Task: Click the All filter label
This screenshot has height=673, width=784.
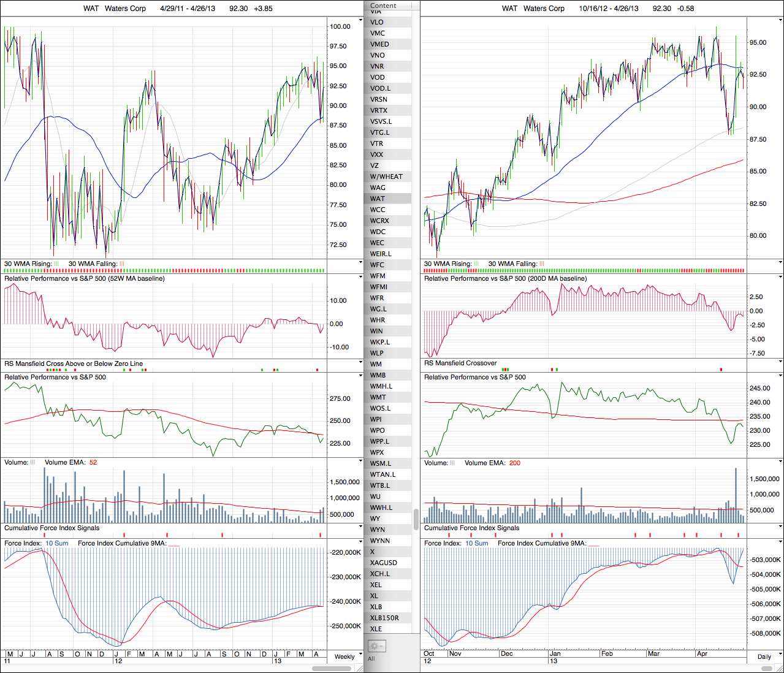Action: click(x=371, y=659)
